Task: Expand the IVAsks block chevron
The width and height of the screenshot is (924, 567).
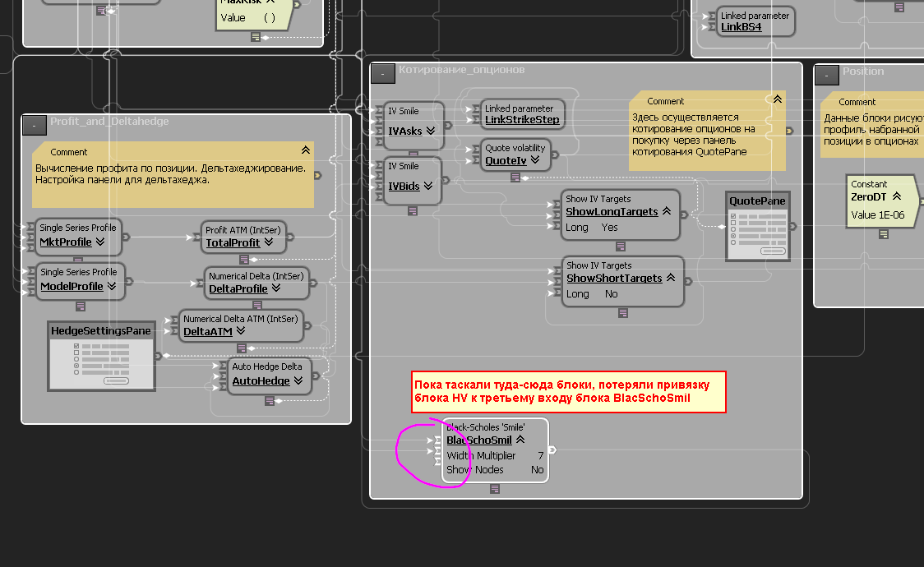Action: [431, 131]
